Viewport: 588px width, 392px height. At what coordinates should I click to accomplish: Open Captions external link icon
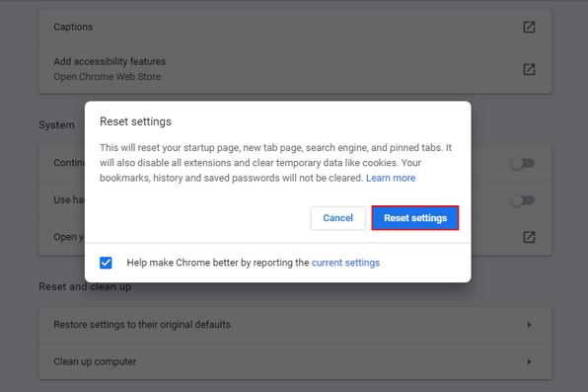click(529, 27)
